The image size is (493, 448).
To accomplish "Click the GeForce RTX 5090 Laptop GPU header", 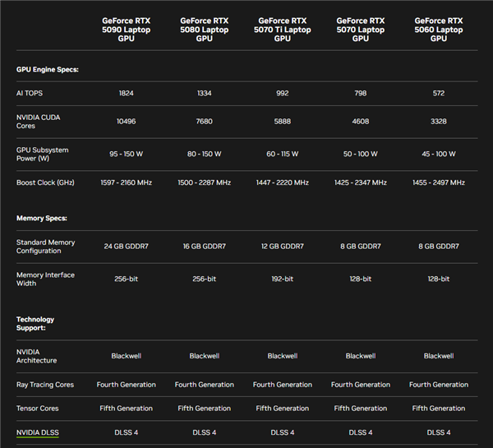I will coord(126,29).
